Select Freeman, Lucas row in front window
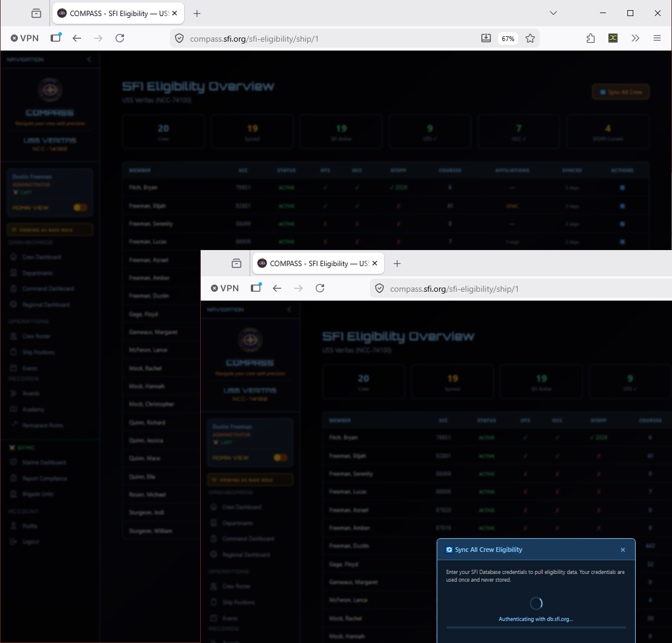 (497, 492)
